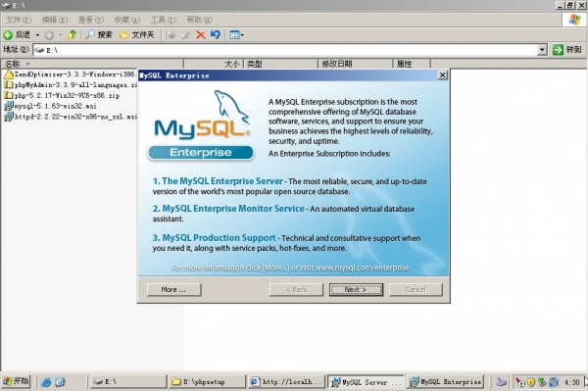Expand the address bar dropdown arrow
Screen dimensions: 588x391
(x=542, y=49)
